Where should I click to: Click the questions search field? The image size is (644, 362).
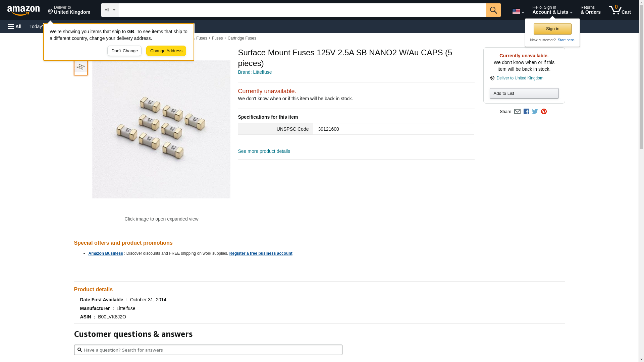pos(208,350)
